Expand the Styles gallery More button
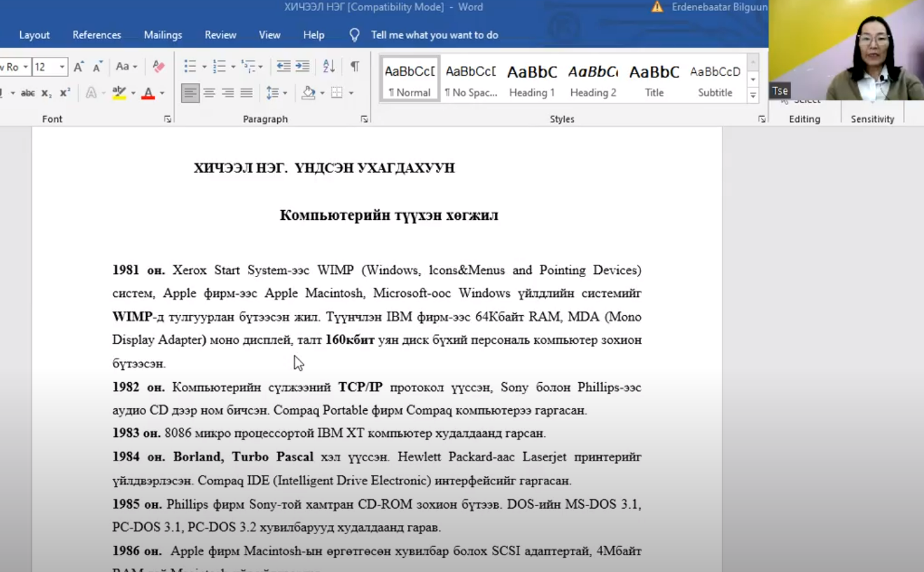Screen dimensions: 924x572 pos(753,95)
